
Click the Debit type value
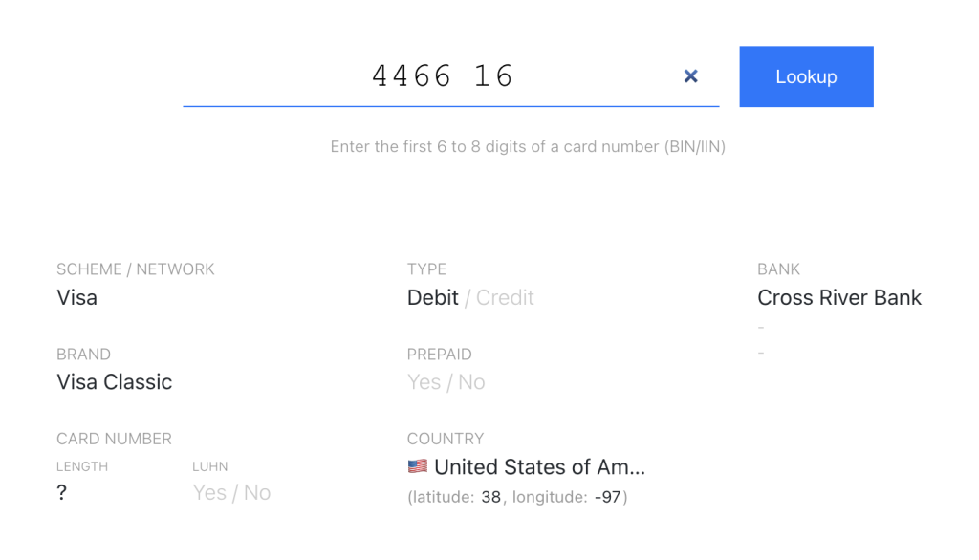[433, 297]
